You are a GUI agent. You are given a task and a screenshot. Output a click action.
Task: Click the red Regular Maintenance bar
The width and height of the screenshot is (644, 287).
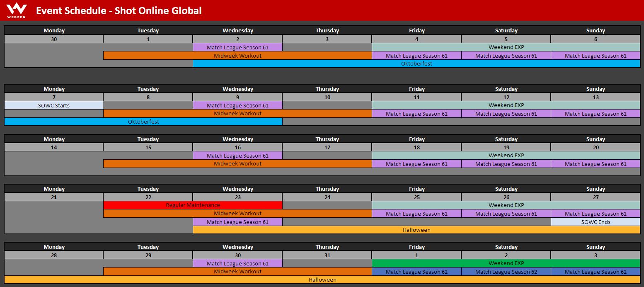pos(193,205)
